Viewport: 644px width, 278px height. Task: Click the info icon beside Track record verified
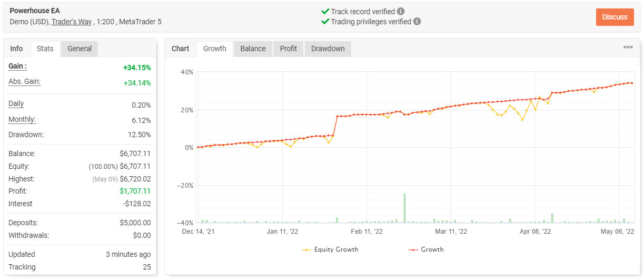pos(401,11)
